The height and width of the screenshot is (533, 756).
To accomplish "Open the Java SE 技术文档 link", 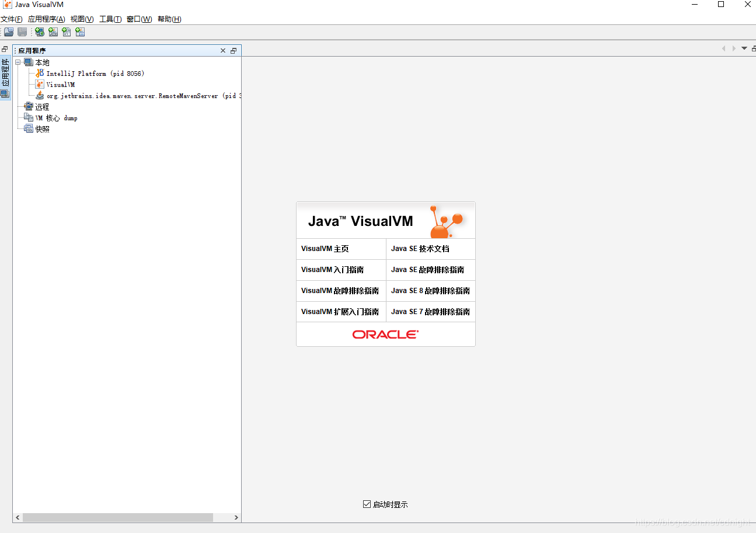I will (420, 249).
